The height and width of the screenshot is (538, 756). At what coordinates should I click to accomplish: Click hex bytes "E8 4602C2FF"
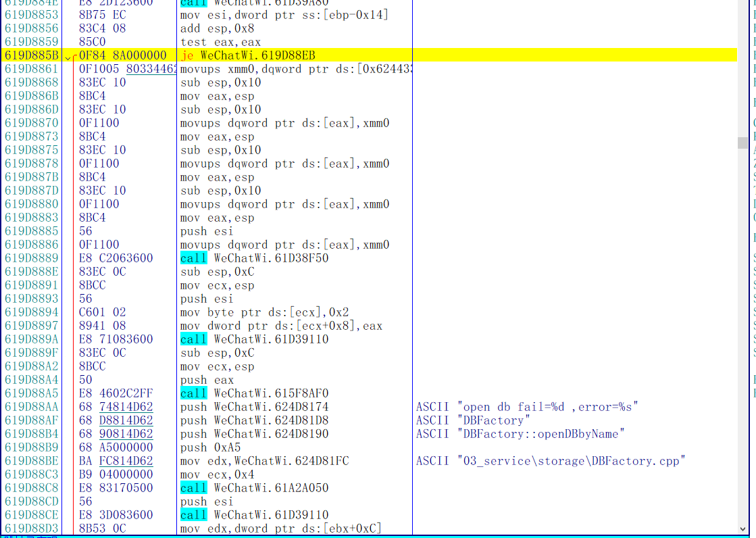tap(116, 393)
